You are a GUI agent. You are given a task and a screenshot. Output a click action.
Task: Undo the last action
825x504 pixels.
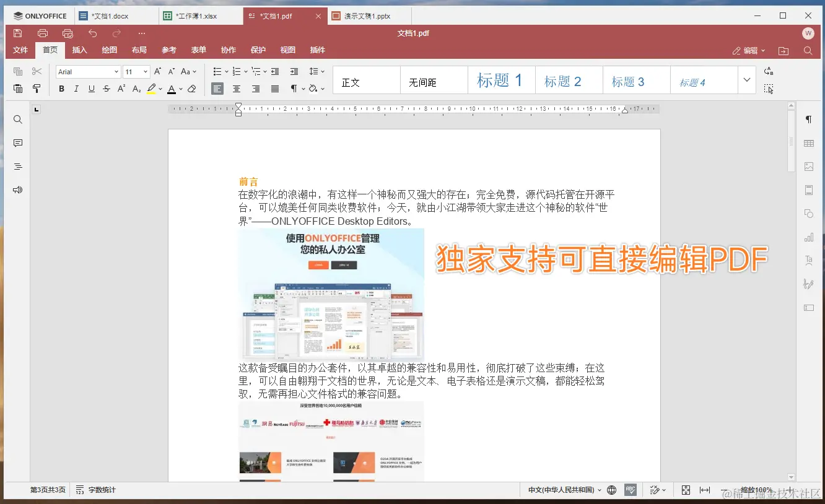(x=93, y=33)
